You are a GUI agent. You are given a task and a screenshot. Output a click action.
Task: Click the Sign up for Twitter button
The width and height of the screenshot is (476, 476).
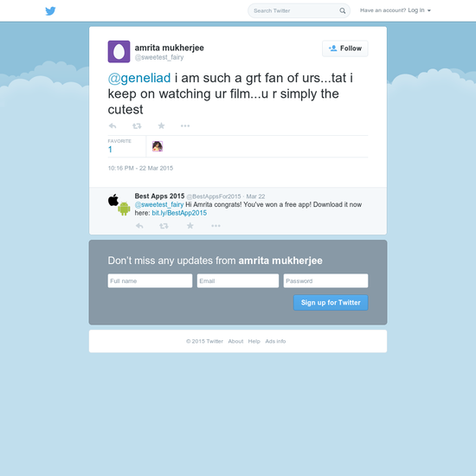(331, 303)
